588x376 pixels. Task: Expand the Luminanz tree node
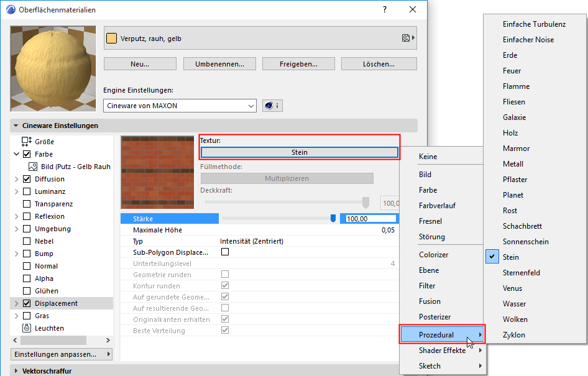(x=17, y=191)
